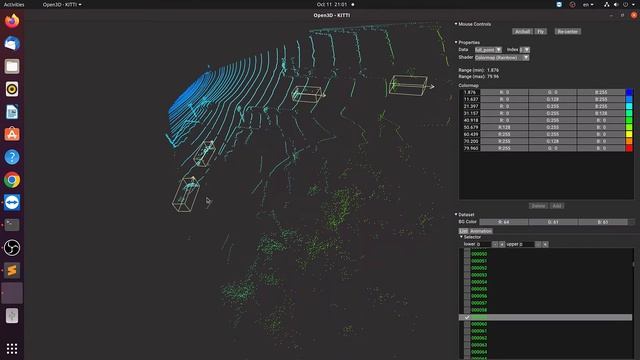640x360 pixels.
Task: Collapse the Dataset section
Action: tap(456, 214)
